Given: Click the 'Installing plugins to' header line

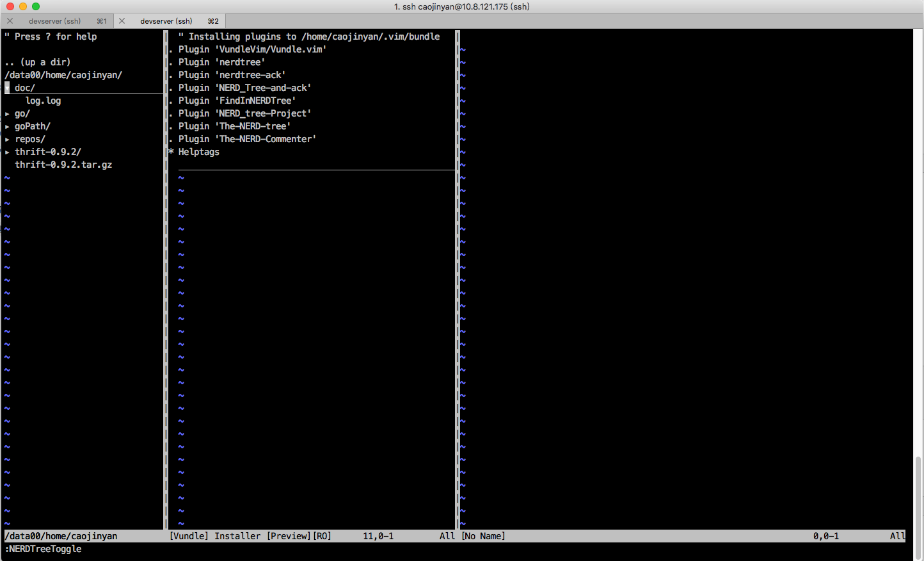Looking at the screenshot, I should pyautogui.click(x=309, y=37).
